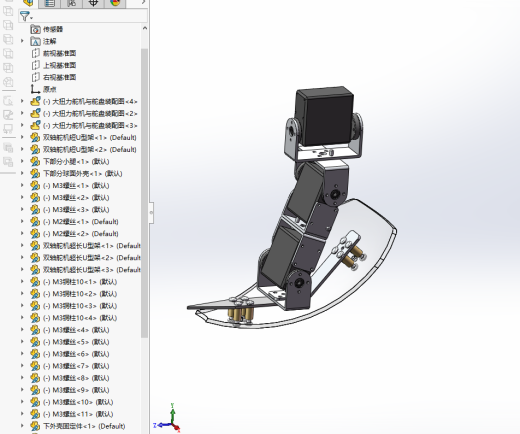
Task: Select the M3螺丝<10> part icon
Action: coord(35,402)
